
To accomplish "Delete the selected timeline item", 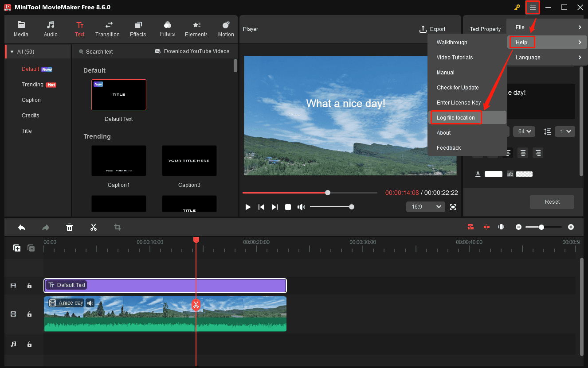I will point(70,227).
